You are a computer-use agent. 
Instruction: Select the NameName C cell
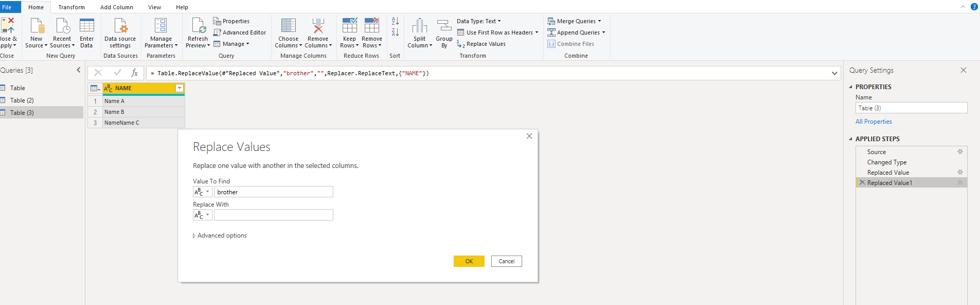144,123
